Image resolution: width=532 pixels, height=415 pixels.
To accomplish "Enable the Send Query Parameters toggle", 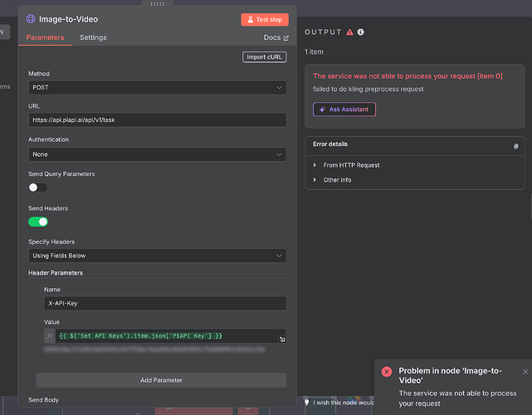I will click(38, 188).
